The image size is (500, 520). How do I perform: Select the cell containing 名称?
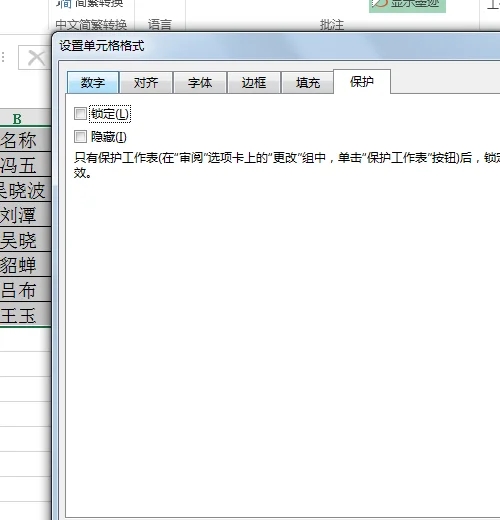click(25, 140)
